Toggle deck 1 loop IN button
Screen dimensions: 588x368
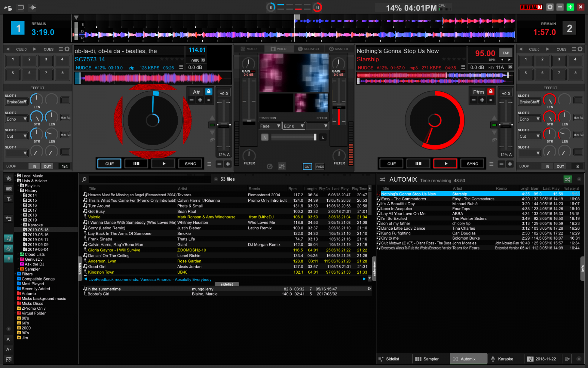tap(34, 166)
